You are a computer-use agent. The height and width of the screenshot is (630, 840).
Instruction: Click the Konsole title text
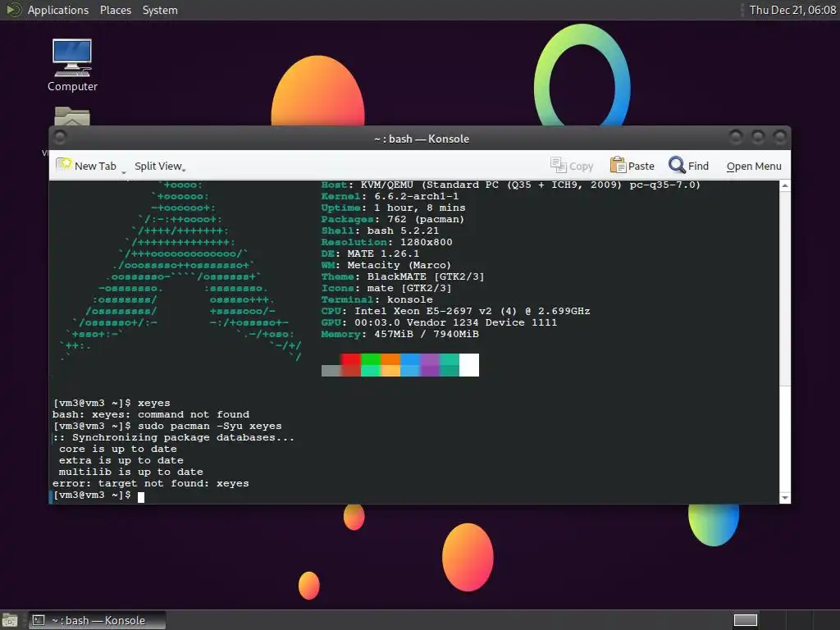click(422, 139)
